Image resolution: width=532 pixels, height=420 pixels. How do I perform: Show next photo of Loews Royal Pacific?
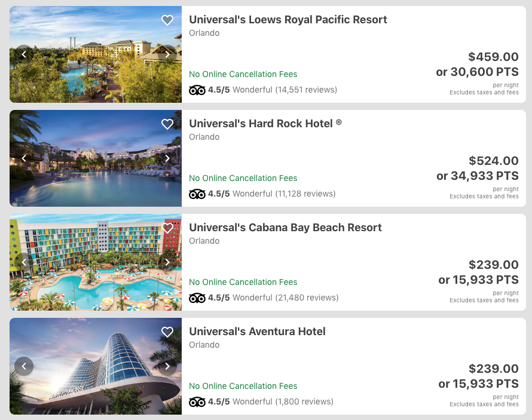167,54
